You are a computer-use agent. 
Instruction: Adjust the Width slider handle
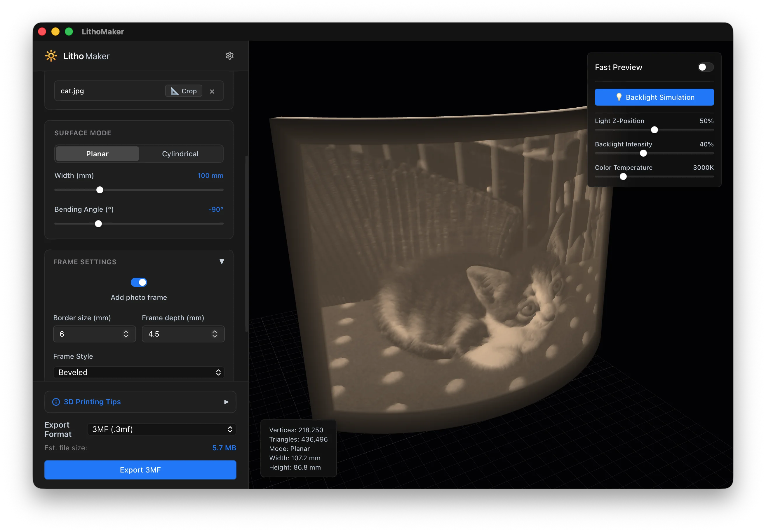pyautogui.click(x=100, y=190)
